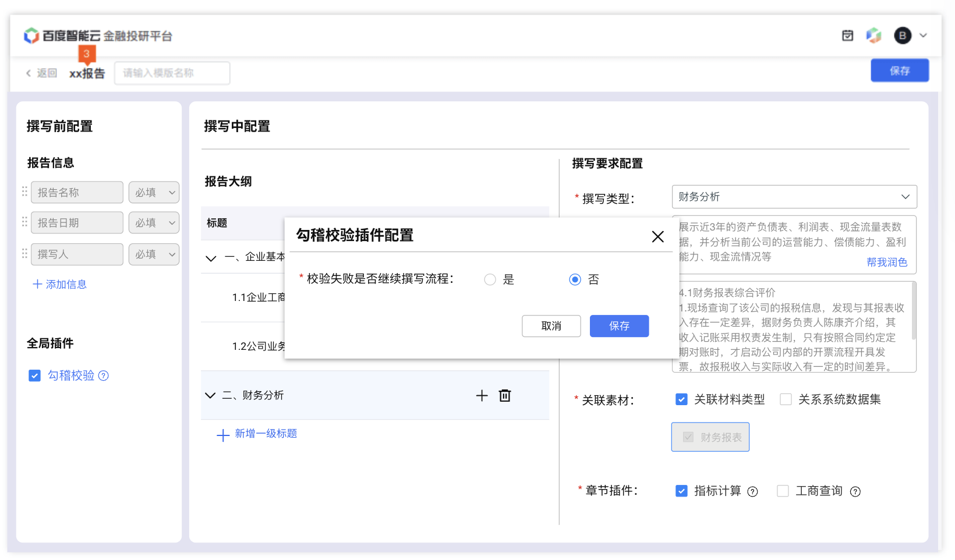Viewport: 955px width, 560px height.
Task: Collapse the 二、财务分析 section chevron
Action: coord(210,395)
